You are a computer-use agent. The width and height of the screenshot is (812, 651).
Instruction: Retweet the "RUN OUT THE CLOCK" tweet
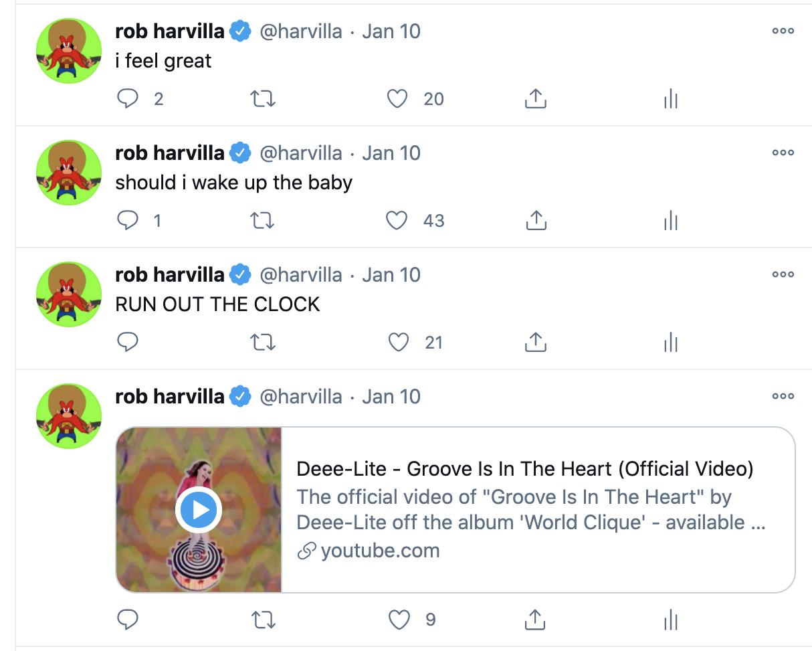(x=262, y=343)
